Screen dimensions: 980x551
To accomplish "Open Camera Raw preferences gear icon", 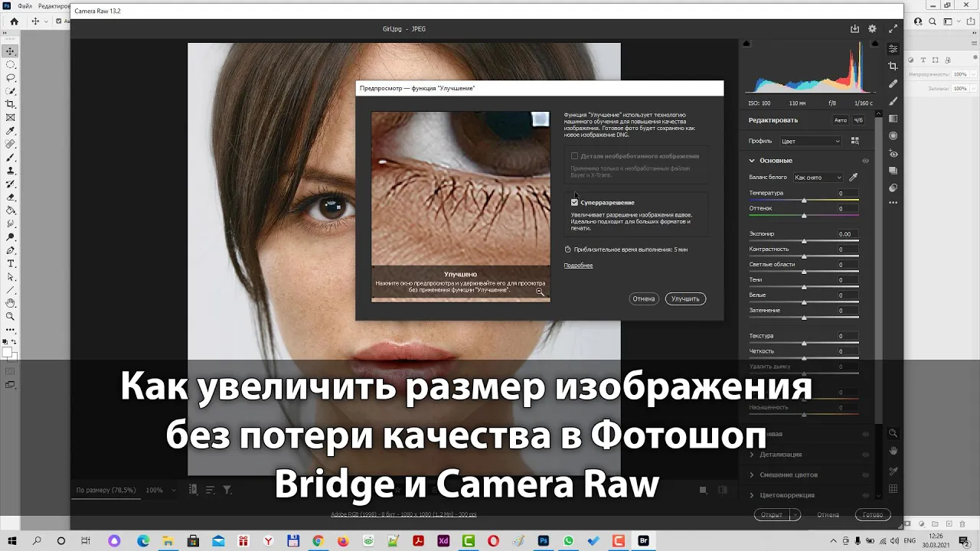I will (872, 29).
